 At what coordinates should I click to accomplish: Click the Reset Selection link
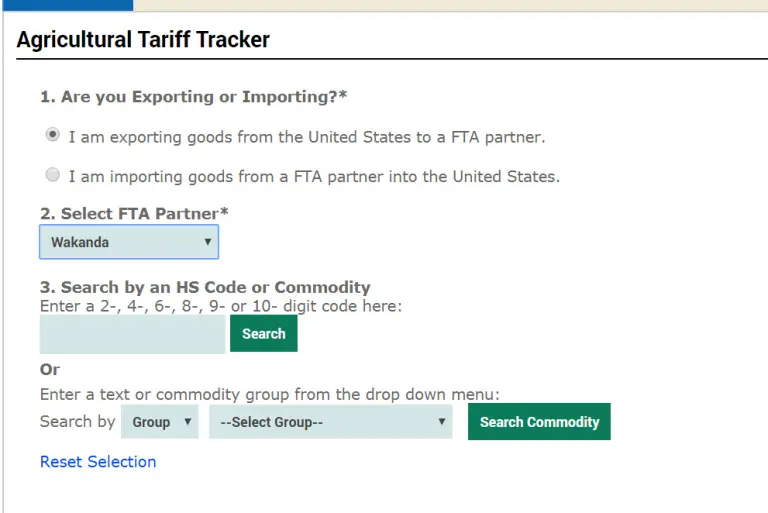98,462
